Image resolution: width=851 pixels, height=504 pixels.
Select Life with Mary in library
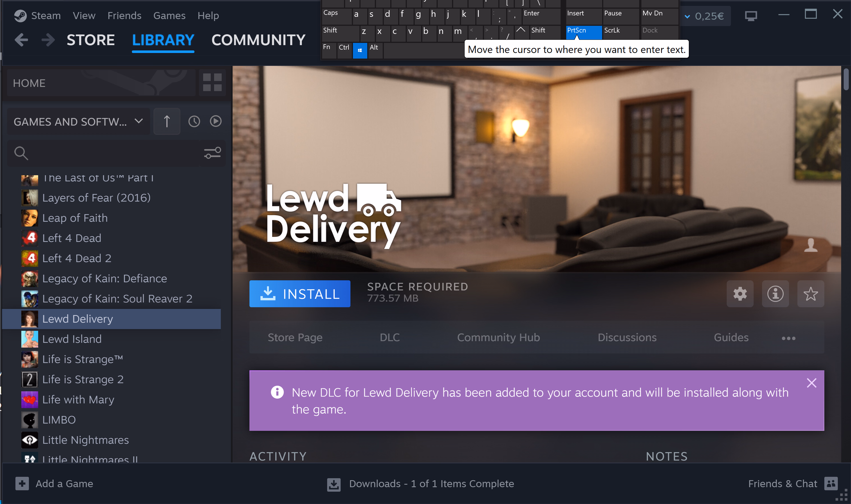pyautogui.click(x=111, y=400)
